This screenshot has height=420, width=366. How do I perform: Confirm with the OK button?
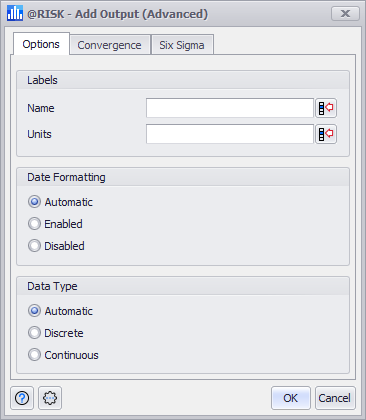(x=291, y=398)
